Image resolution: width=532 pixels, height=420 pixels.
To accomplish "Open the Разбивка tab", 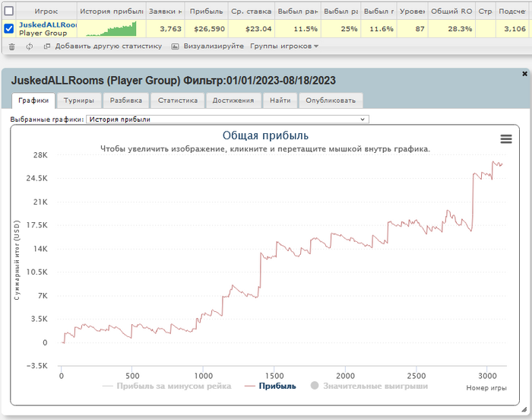I will [126, 100].
